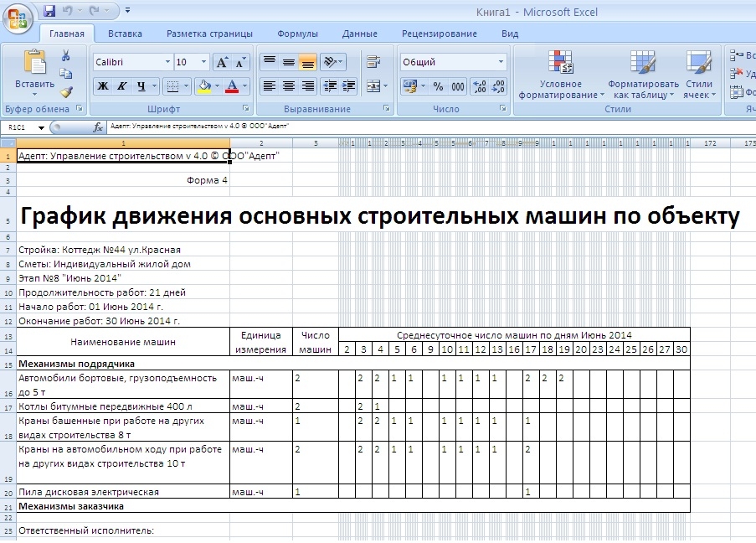Merge and center cells button

point(373,86)
